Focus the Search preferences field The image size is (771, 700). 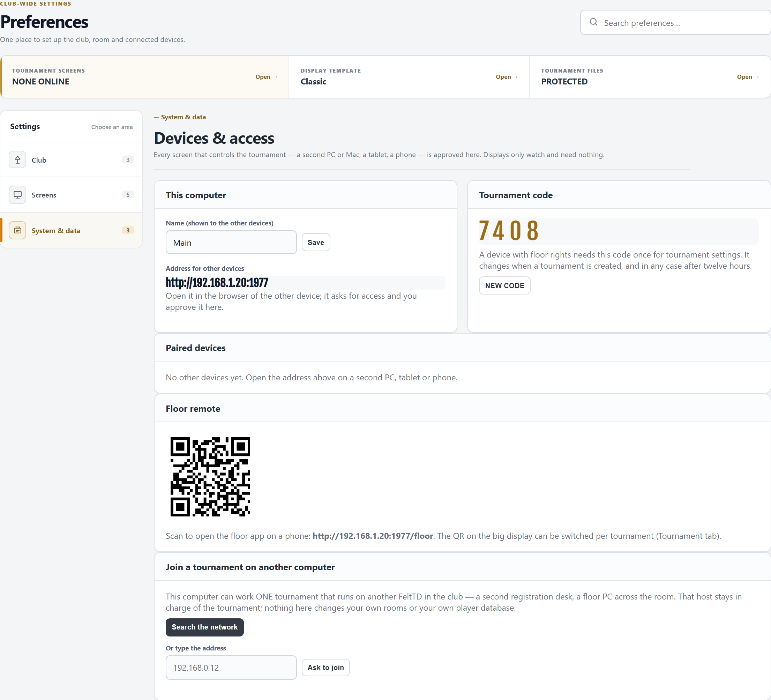[676, 23]
